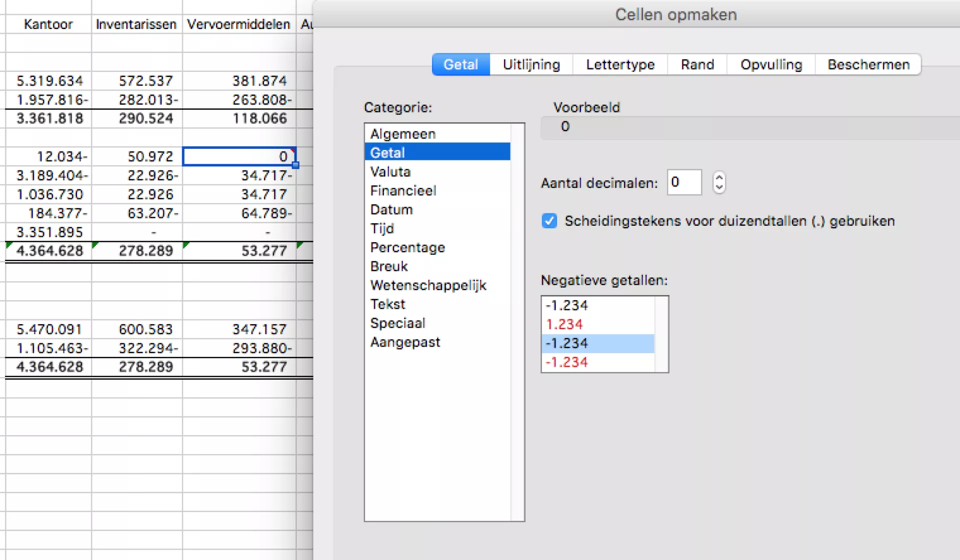This screenshot has width=960, height=560.
Task: Click the decimal places stepper arrows
Action: [x=719, y=182]
